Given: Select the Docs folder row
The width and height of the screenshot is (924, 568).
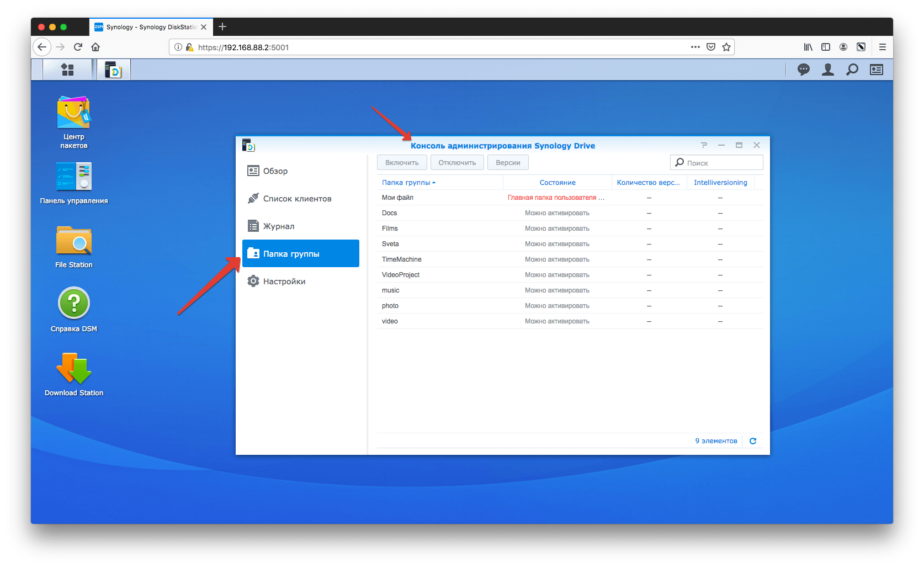Looking at the screenshot, I should (570, 213).
